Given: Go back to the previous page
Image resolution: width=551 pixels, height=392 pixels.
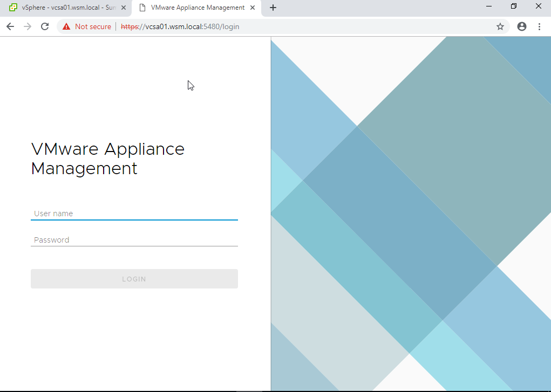Looking at the screenshot, I should click(x=10, y=26).
